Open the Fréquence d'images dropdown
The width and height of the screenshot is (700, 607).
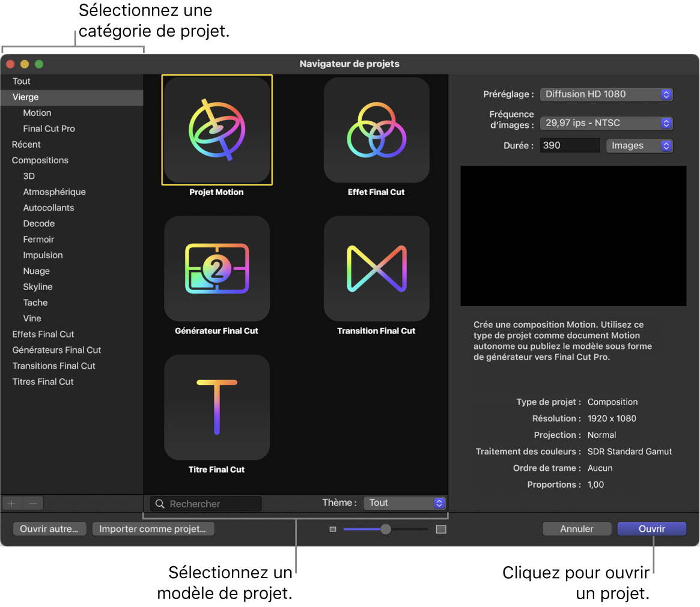606,123
